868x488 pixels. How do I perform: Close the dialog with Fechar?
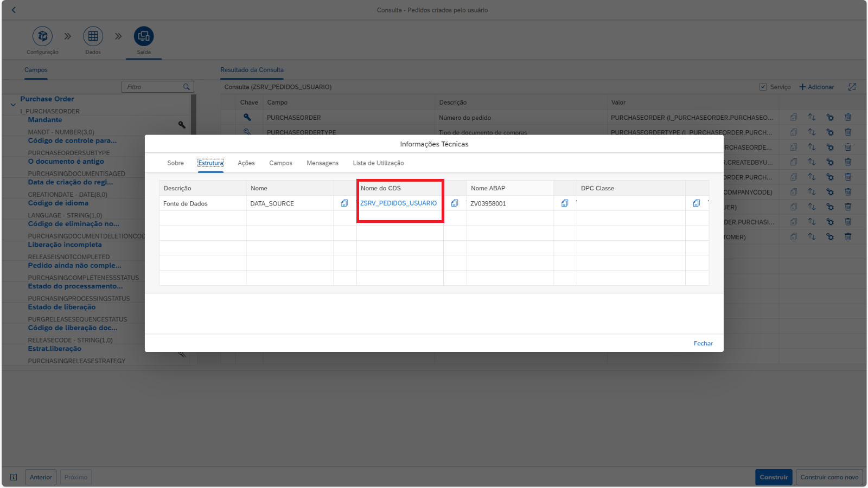tap(703, 343)
